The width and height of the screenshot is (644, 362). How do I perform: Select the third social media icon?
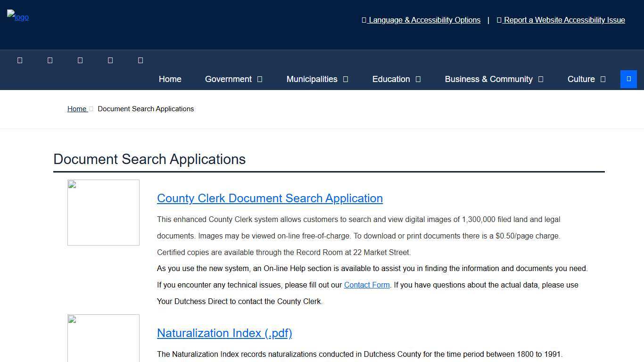click(x=80, y=60)
